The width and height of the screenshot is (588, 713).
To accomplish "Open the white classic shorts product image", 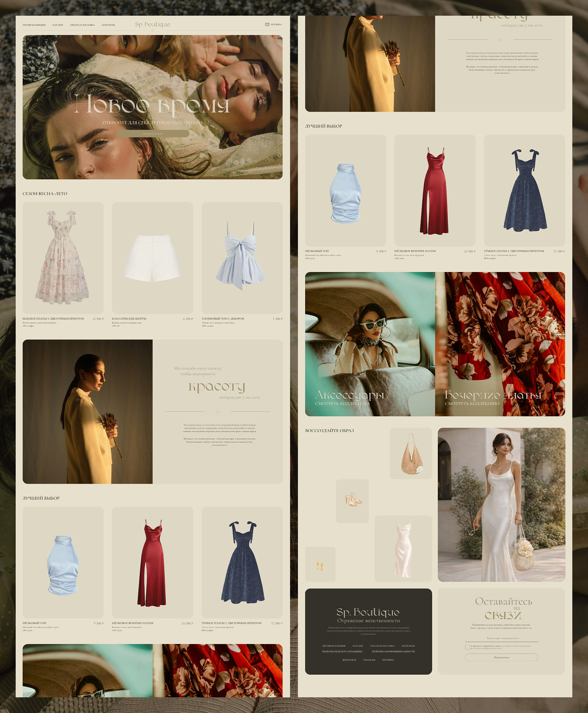I will (x=152, y=258).
